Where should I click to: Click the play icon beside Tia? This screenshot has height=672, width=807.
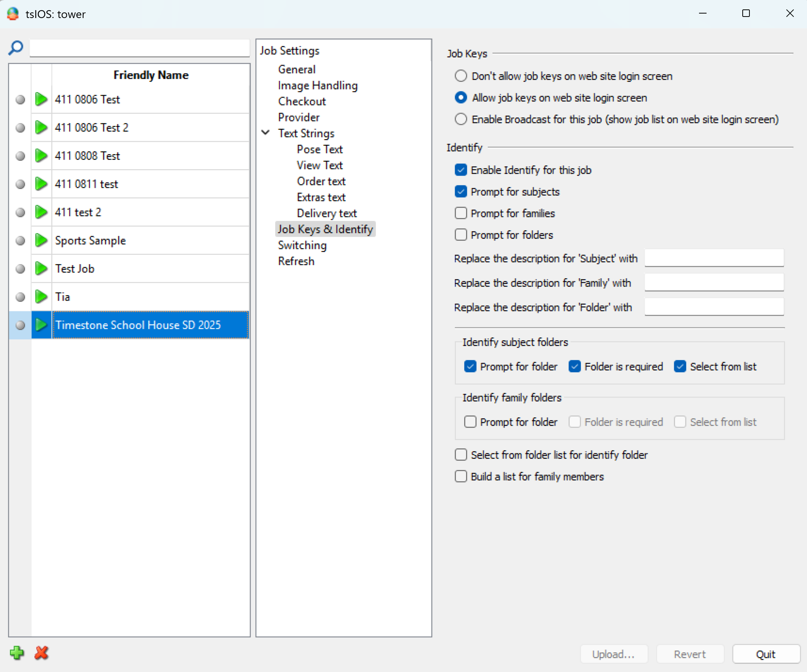click(x=40, y=296)
